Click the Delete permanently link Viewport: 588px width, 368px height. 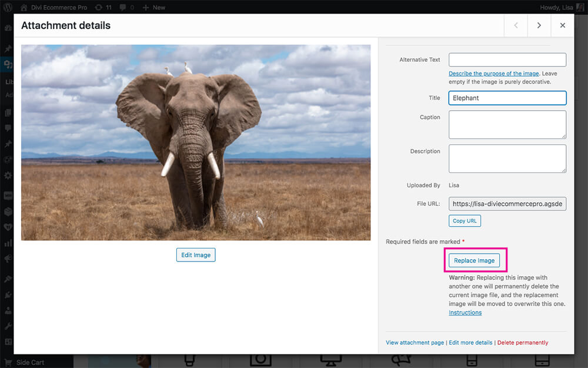(x=523, y=343)
